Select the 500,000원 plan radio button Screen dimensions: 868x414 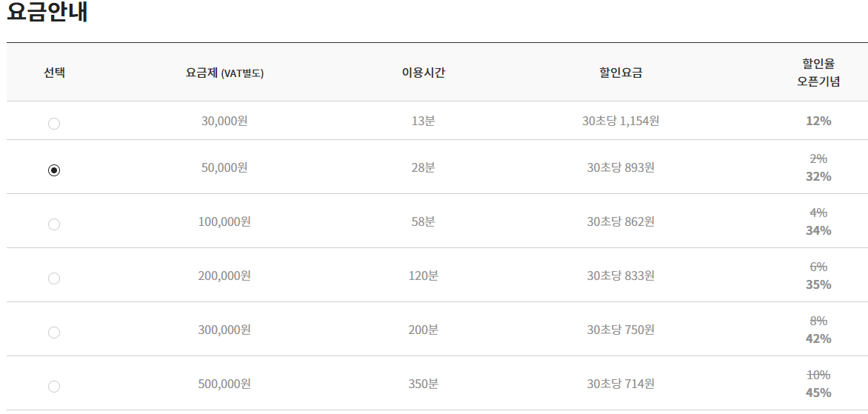coord(54,387)
